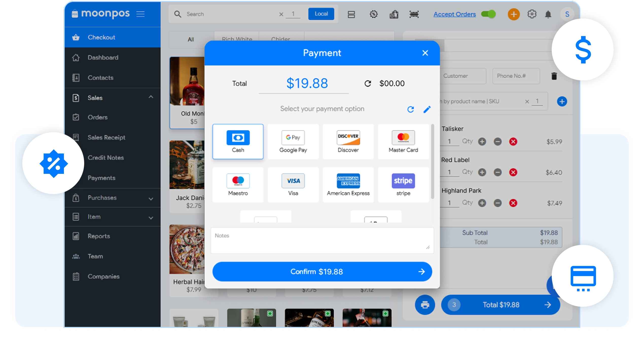The height and width of the screenshot is (340, 644).
Task: Click the printer icon button
Action: [x=425, y=305]
